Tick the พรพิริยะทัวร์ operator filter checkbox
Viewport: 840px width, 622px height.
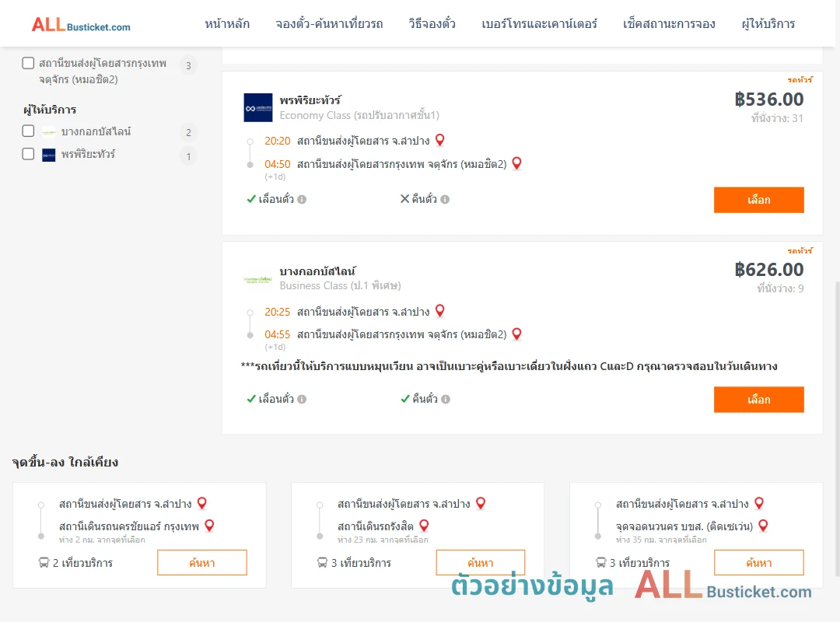point(29,154)
